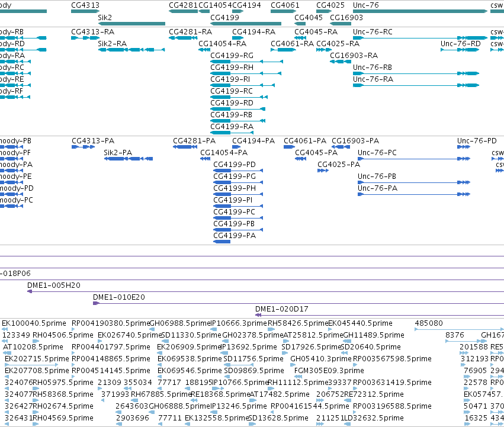The image size is (504, 427).
Task: Select BAC clone DME1-010E20 label
Action: click(x=119, y=297)
